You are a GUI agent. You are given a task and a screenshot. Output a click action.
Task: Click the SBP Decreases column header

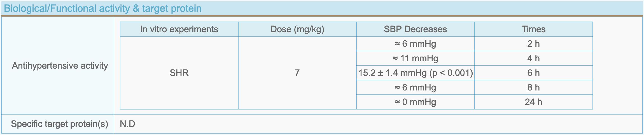point(416,29)
